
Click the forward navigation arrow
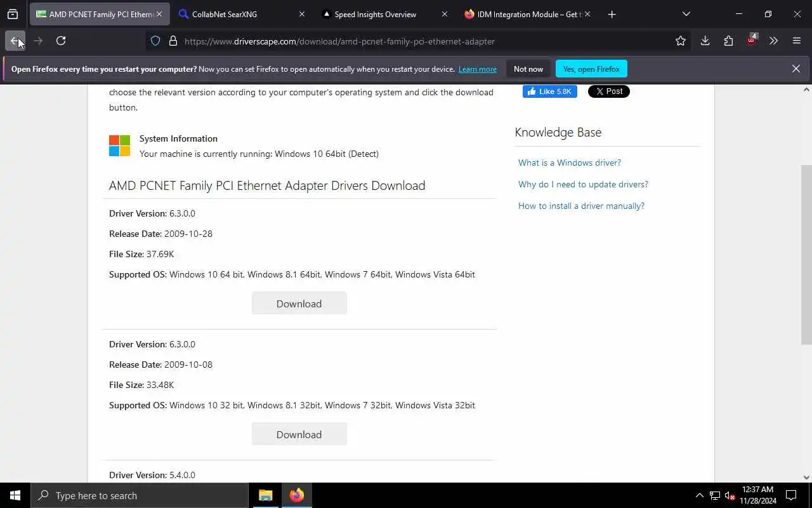pos(38,41)
